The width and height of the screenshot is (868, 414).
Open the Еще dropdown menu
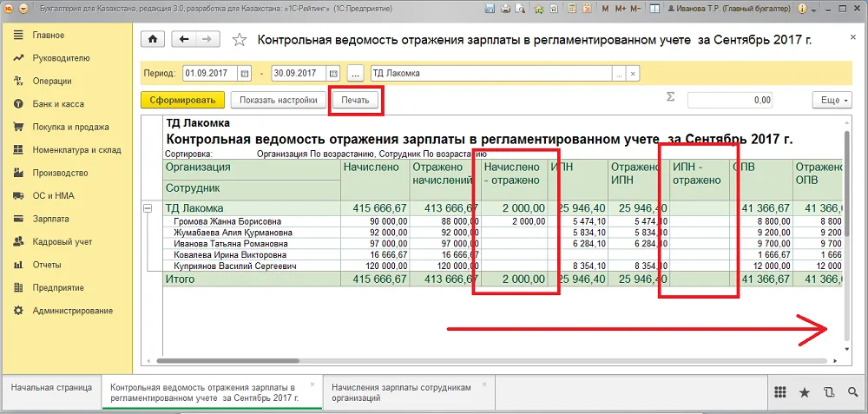832,100
